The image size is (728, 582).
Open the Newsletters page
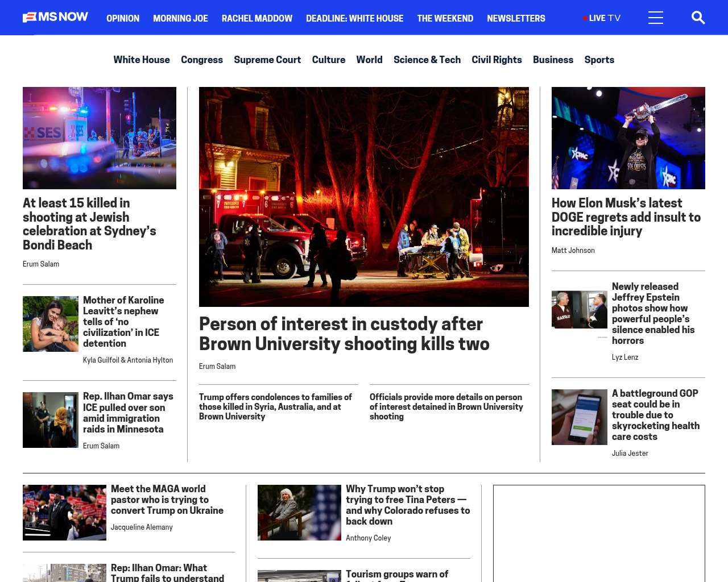[516, 18]
